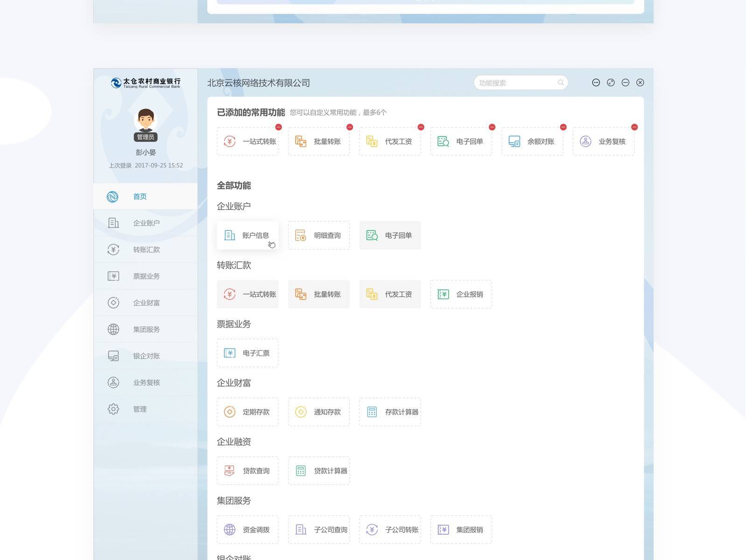Remove 一站式转账 from common functions
The height and width of the screenshot is (560, 747).
278,127
